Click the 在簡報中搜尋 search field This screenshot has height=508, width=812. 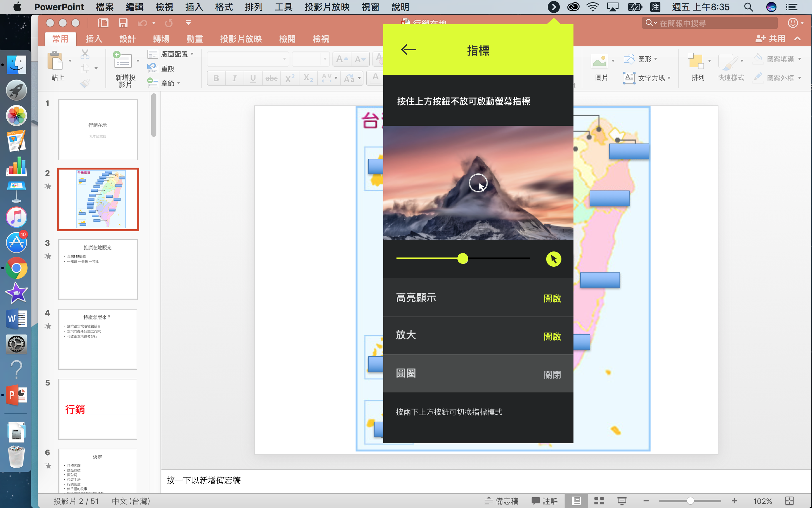coord(709,23)
